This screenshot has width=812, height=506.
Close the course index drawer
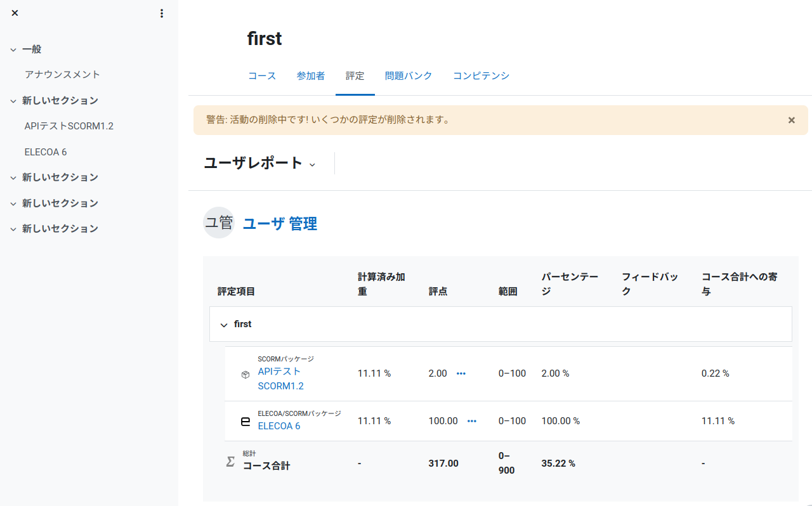(15, 13)
